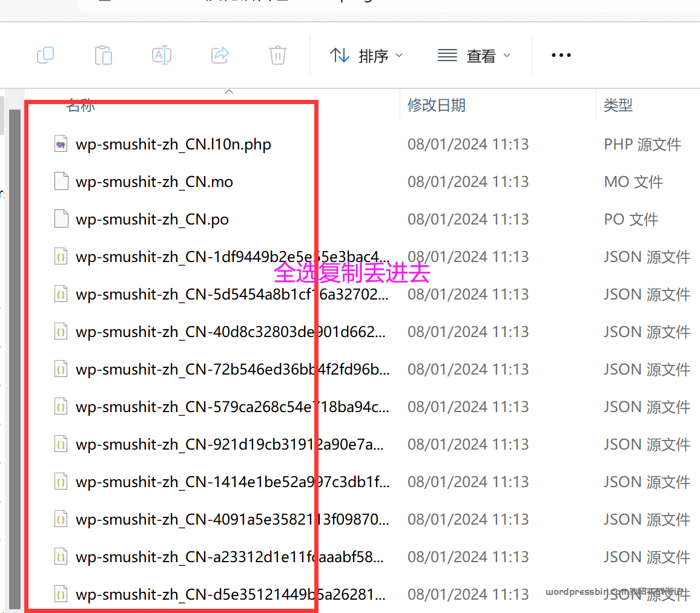Open the 排序 sort dropdown
Image resolution: width=700 pixels, height=613 pixels.
(366, 56)
